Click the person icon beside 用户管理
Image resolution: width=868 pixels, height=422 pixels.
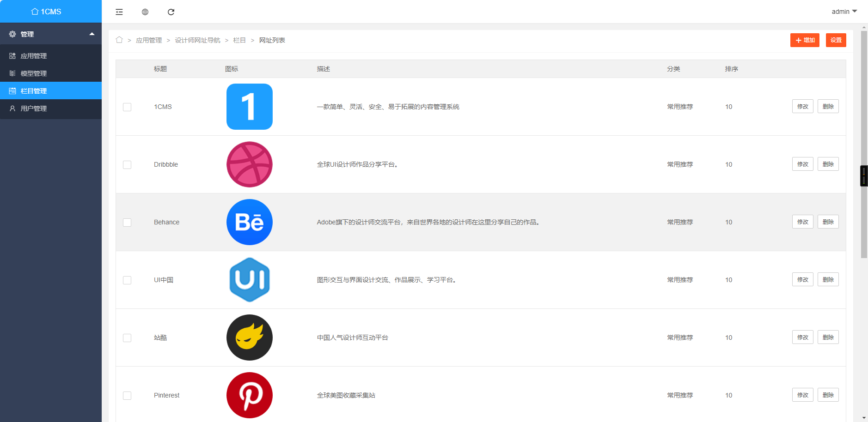pos(12,109)
